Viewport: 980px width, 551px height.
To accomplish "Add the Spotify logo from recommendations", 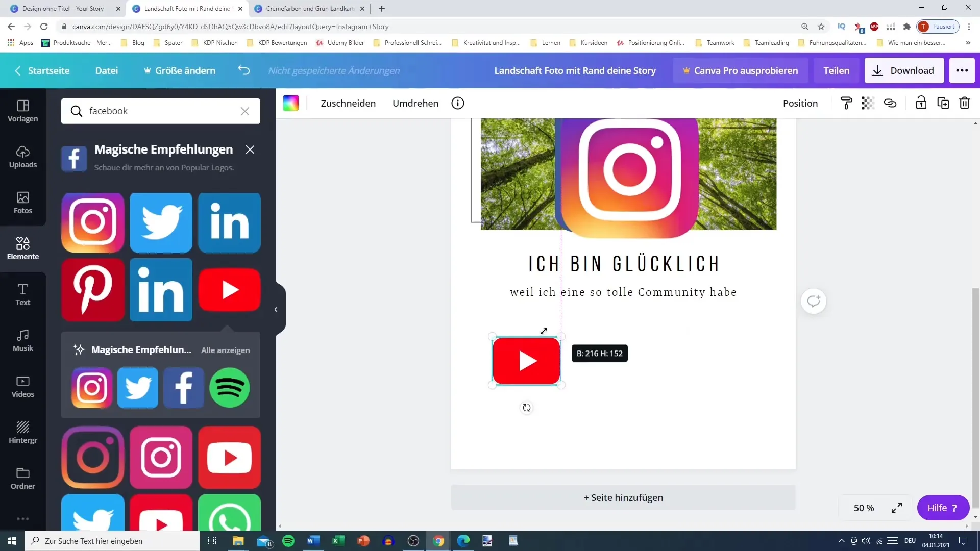I will [229, 388].
